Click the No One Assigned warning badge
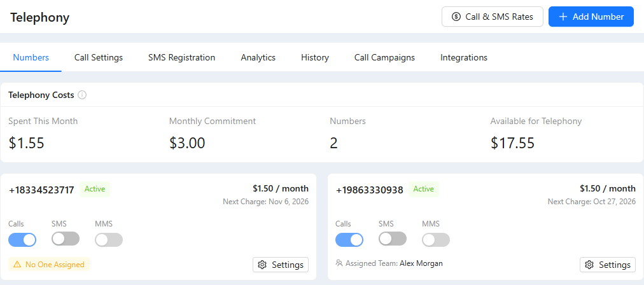The width and height of the screenshot is (644, 285). (x=49, y=265)
